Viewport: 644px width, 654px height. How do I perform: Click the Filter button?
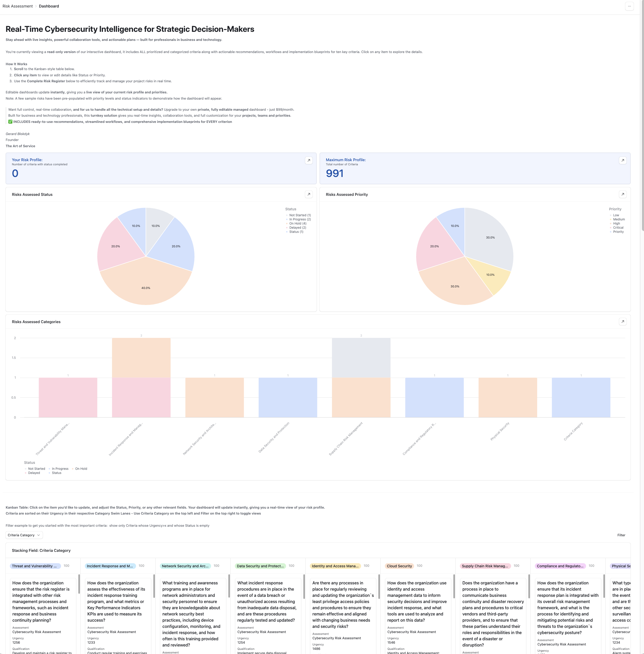point(621,535)
